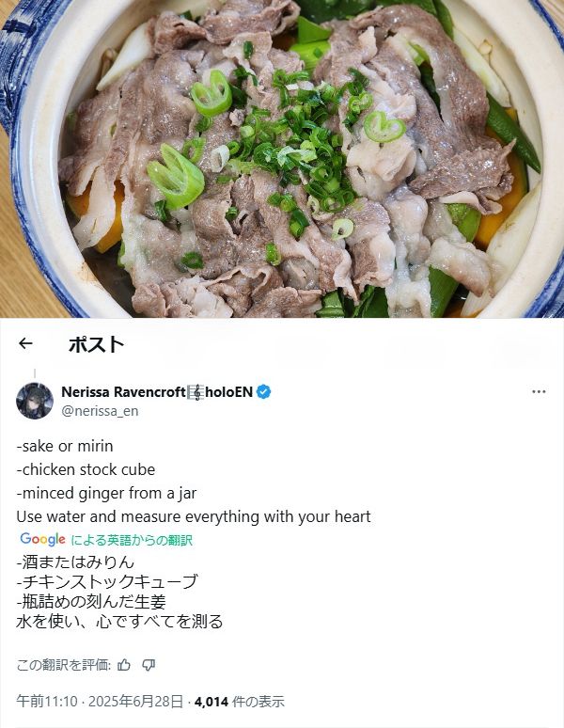Rate the translation with thumbs up

124,665
